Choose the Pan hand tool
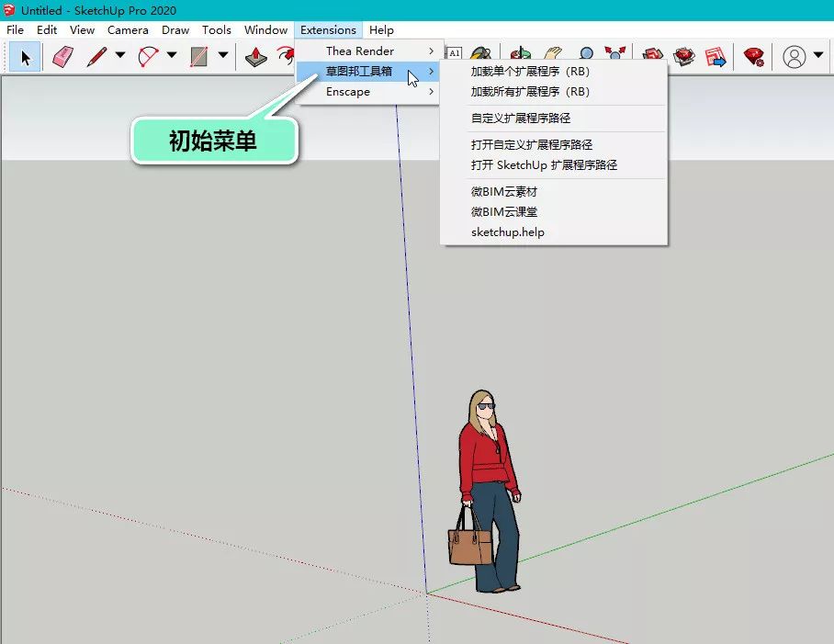Image resolution: width=834 pixels, height=644 pixels. pos(553,53)
